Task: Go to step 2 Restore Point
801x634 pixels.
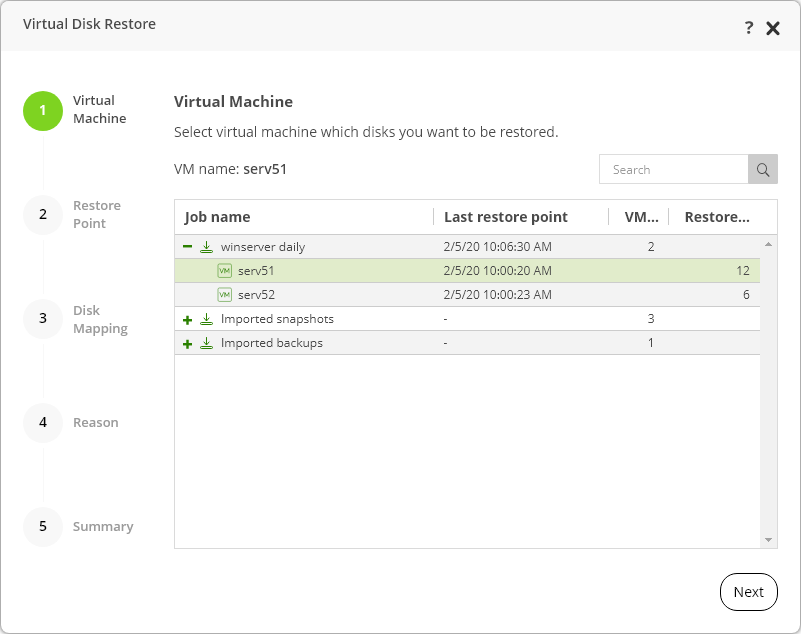Action: click(43, 214)
